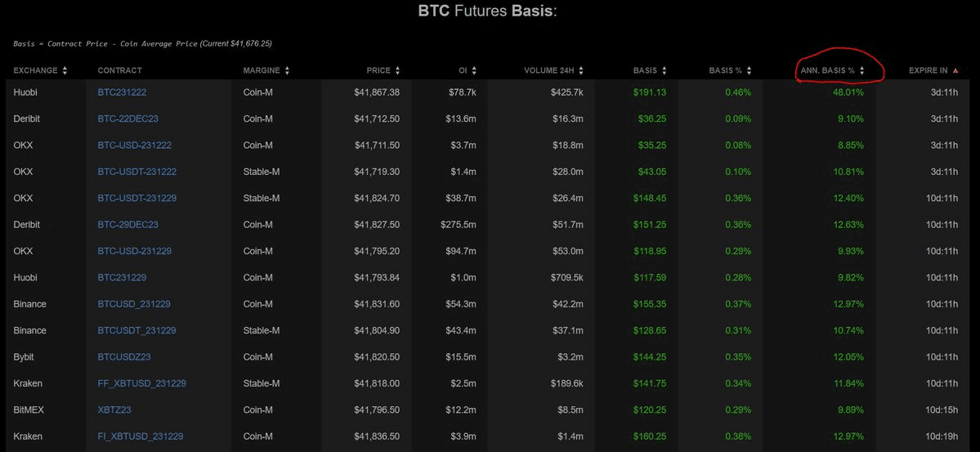980x452 pixels.
Task: Sort by MARGIN using its sort arrows
Action: 287,71
